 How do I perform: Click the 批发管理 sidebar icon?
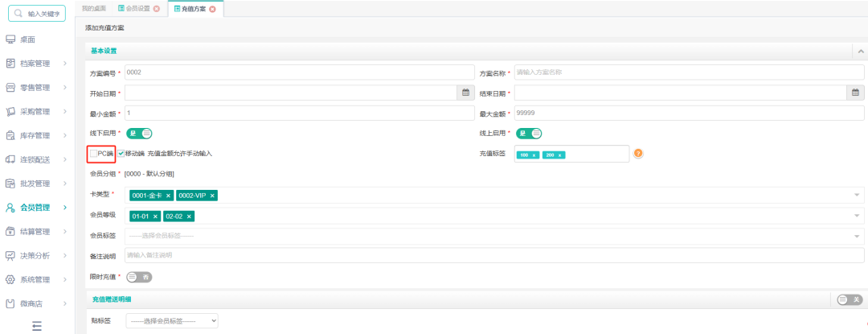pyautogui.click(x=10, y=183)
